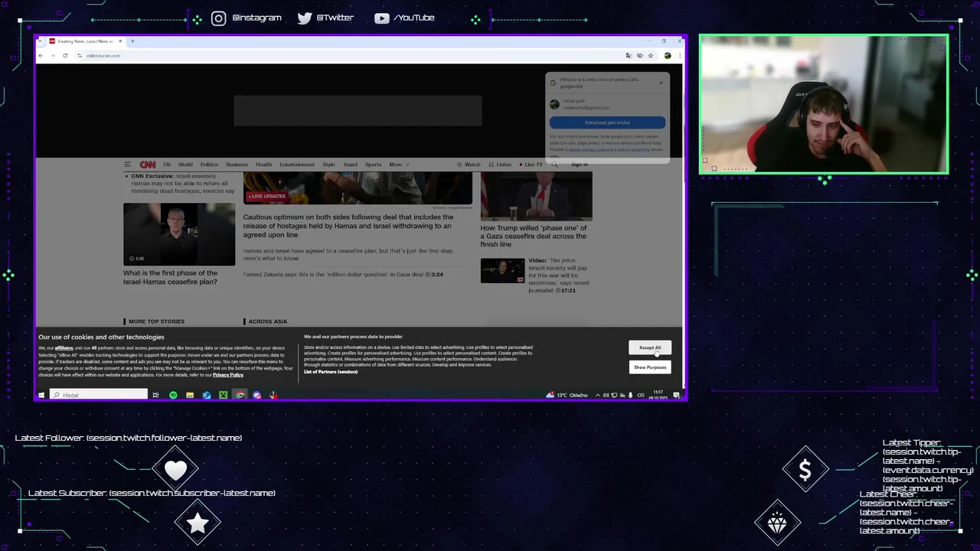Viewport: 980px width, 551px height.
Task: Select Sports in the CNN navigation
Action: pyautogui.click(x=373, y=165)
